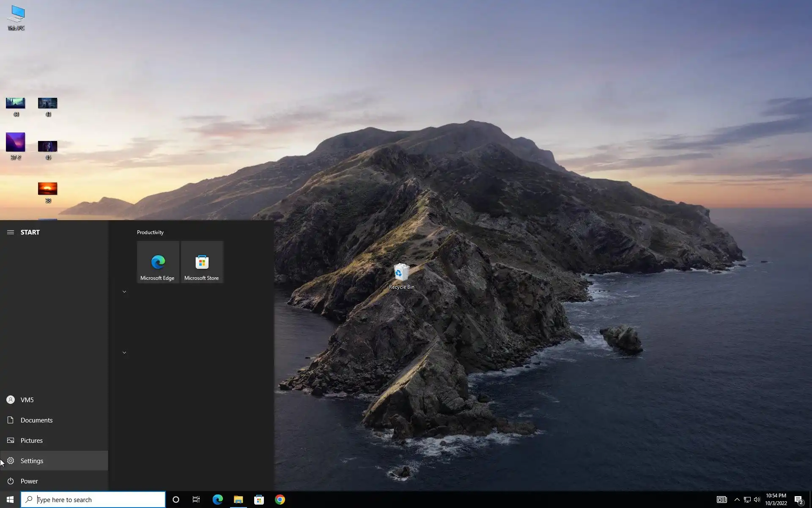Click the Task View taskbar icon

point(196,500)
